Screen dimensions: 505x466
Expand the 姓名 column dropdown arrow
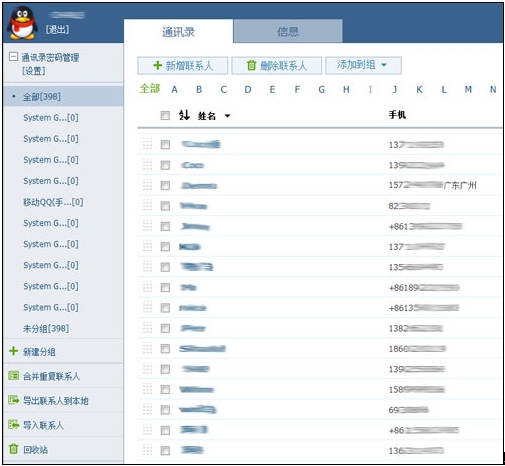click(227, 116)
